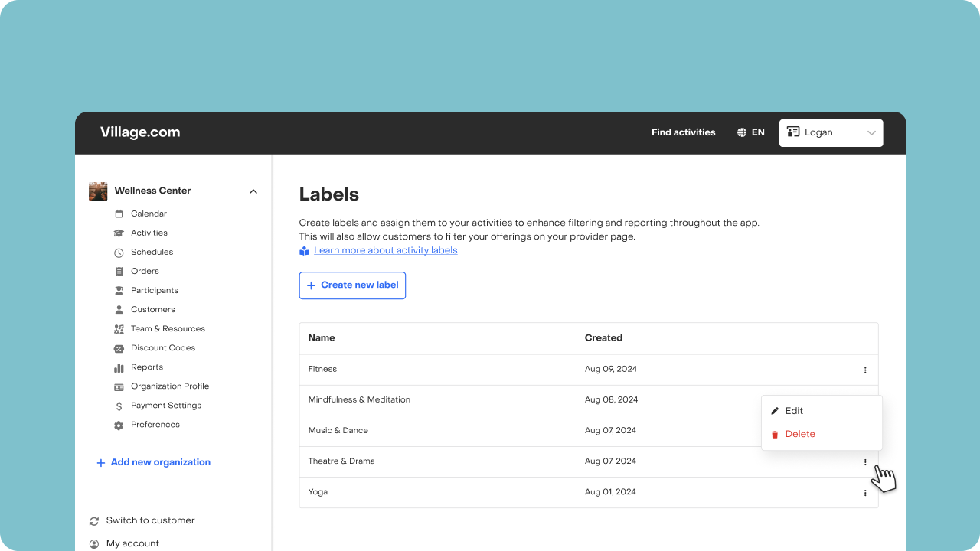Viewport: 980px width, 551px height.
Task: Click the Participants icon
Action: pyautogui.click(x=119, y=291)
